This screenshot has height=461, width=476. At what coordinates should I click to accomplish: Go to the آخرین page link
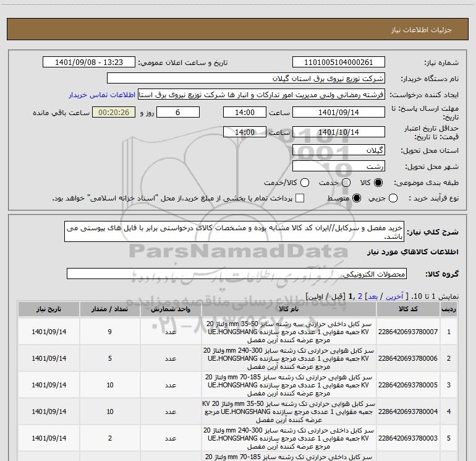tap(394, 296)
